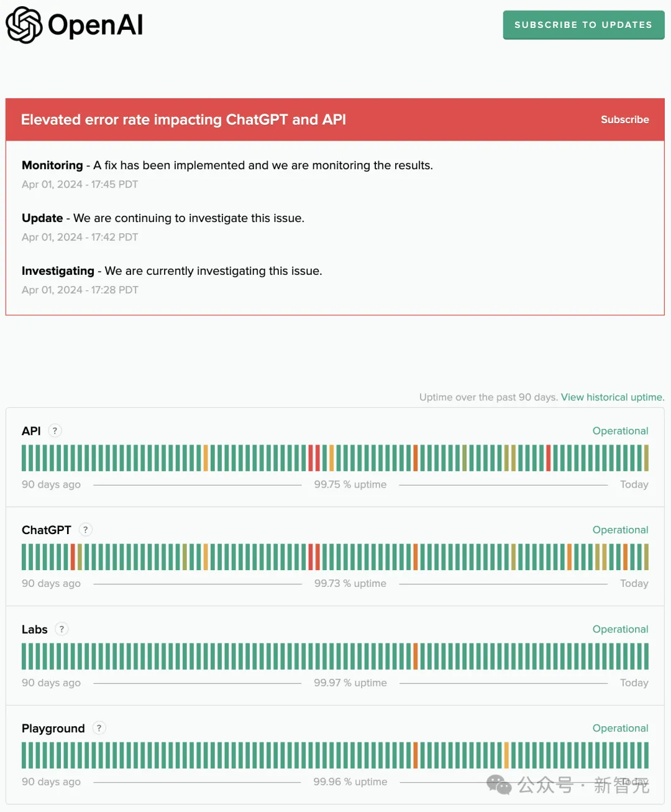The height and width of the screenshot is (812, 671).
Task: Open the ChatGPT help question mark icon
Action: (x=86, y=530)
